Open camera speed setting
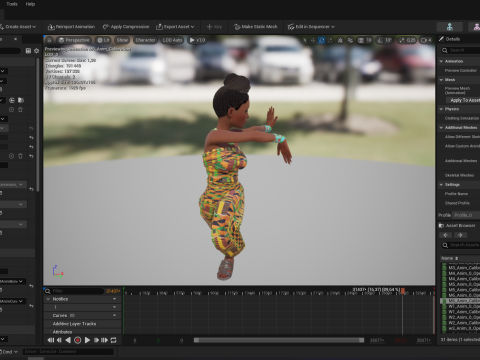This screenshot has height=360, width=480. 426,40
